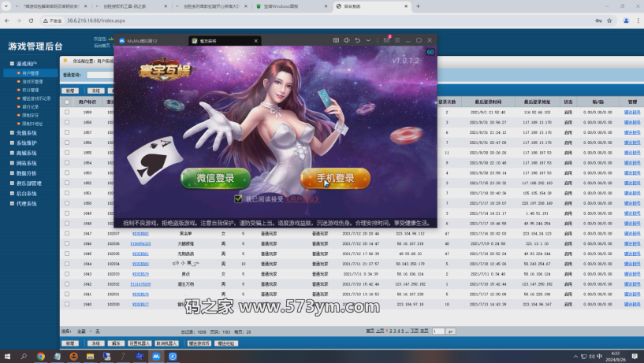Bookmark this page with the star icon
This screenshot has height=363, width=644.
609,20
